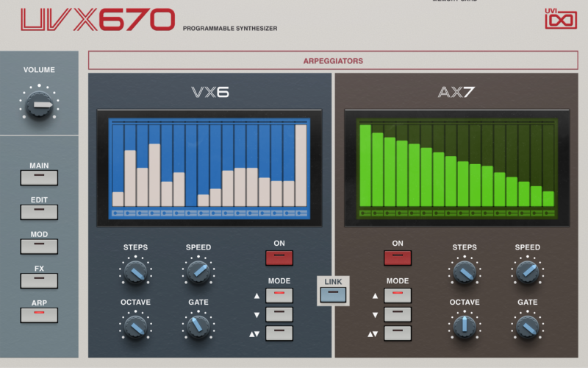
Task: Click the PROGRAMMABLE SYNTHESIZER subtitle
Action: click(x=230, y=29)
